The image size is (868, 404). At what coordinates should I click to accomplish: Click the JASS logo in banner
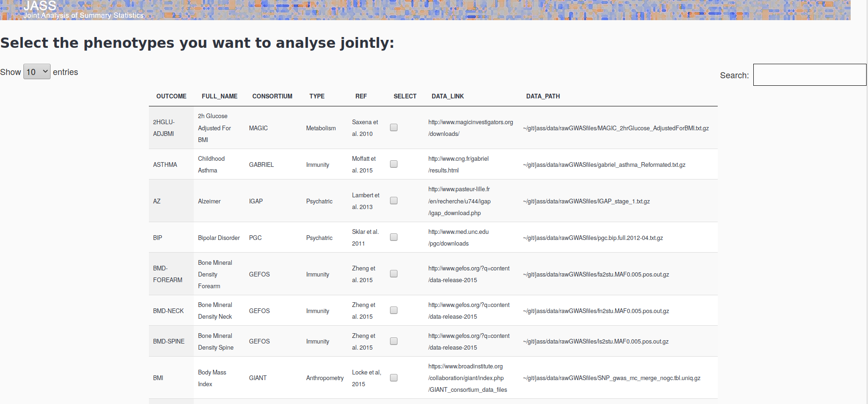point(40,7)
